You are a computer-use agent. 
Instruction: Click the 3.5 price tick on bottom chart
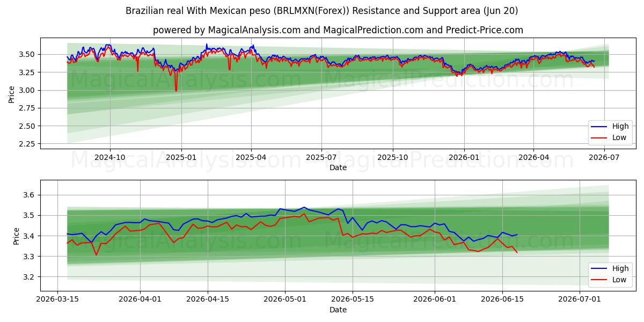30,216
